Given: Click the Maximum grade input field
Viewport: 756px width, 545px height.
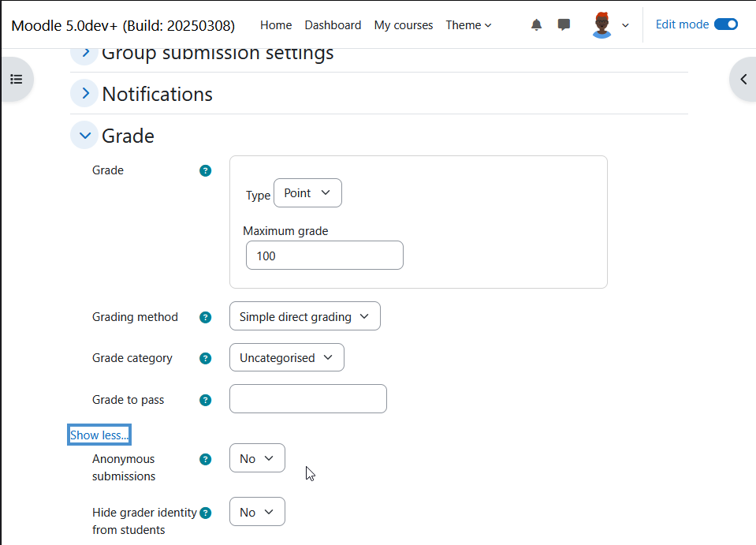Looking at the screenshot, I should [x=325, y=255].
